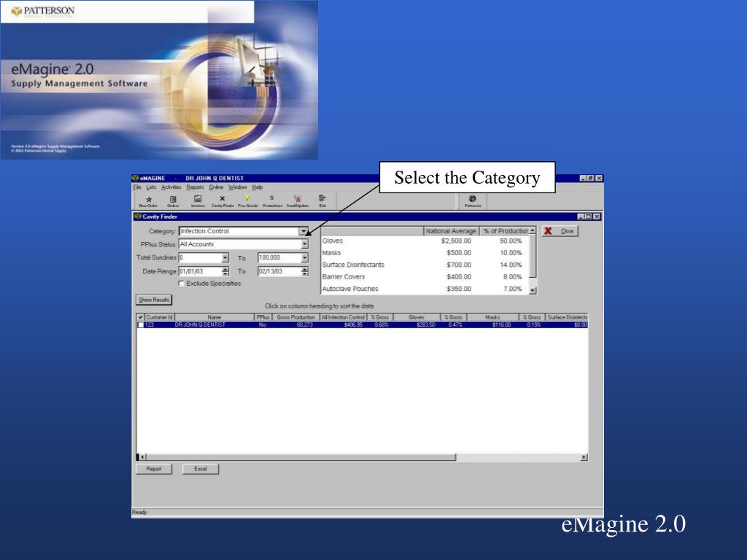Click the Date Range end field 02/13/03

[279, 271]
